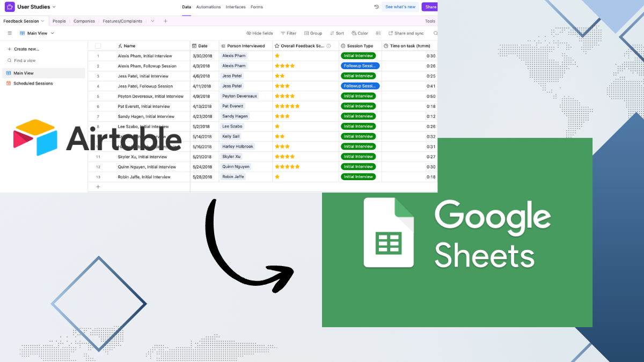Add a new record with bottom plus
Screen dimensions: 644x362
(98, 187)
